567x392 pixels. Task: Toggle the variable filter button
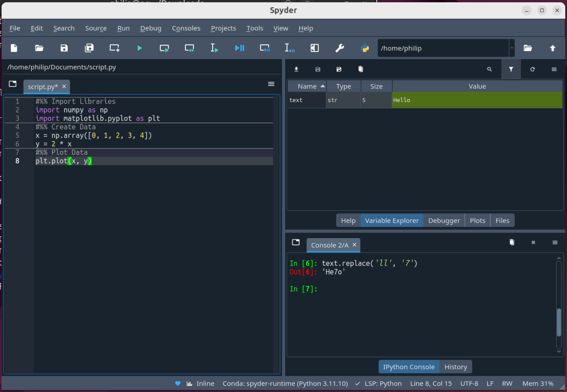(511, 69)
